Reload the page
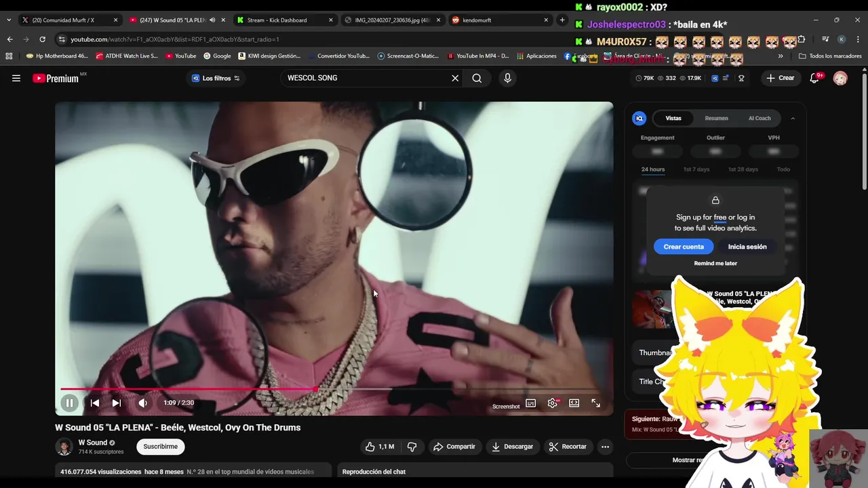 (x=42, y=39)
